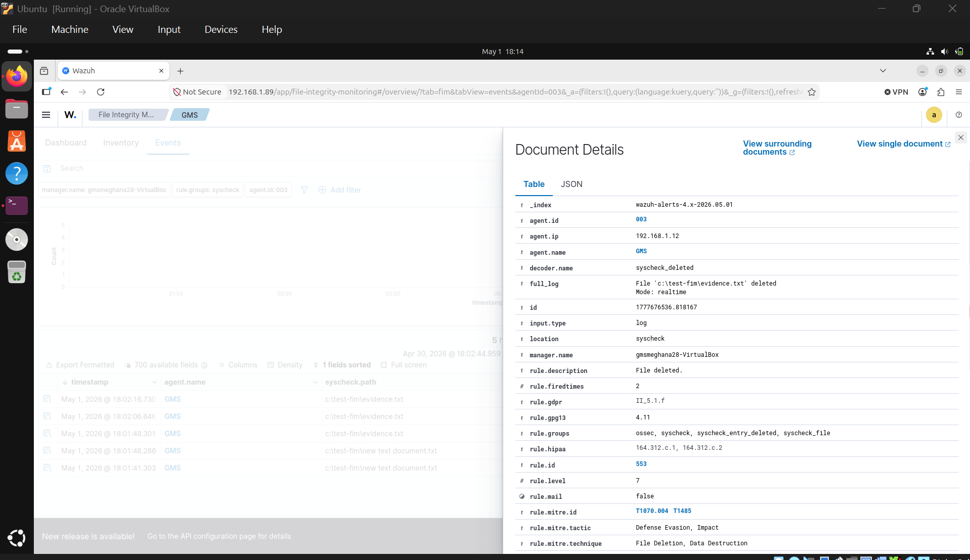Open the Terminal from the dock
Viewport: 970px width, 560px height.
tap(17, 206)
